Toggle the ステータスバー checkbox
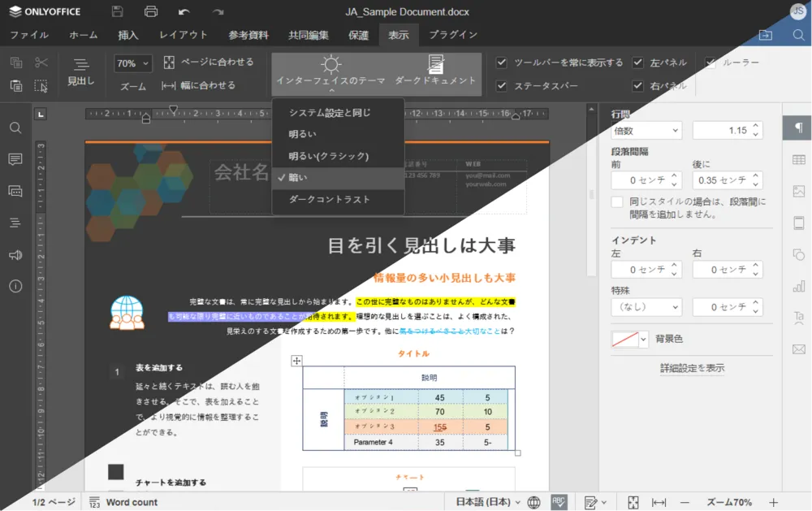 pos(502,85)
